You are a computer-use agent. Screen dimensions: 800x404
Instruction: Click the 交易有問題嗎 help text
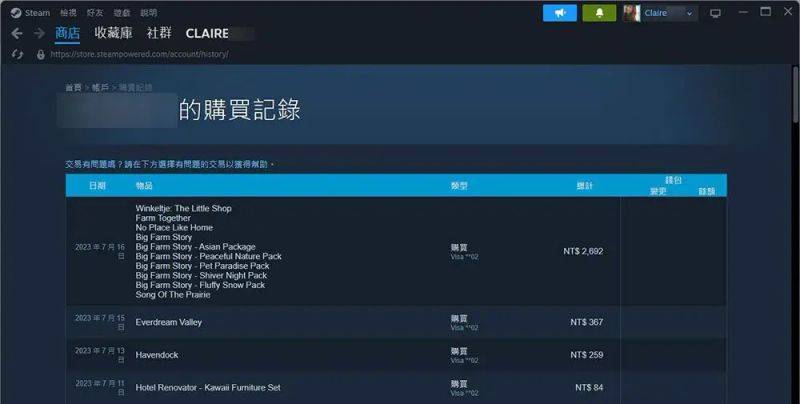click(x=170, y=164)
